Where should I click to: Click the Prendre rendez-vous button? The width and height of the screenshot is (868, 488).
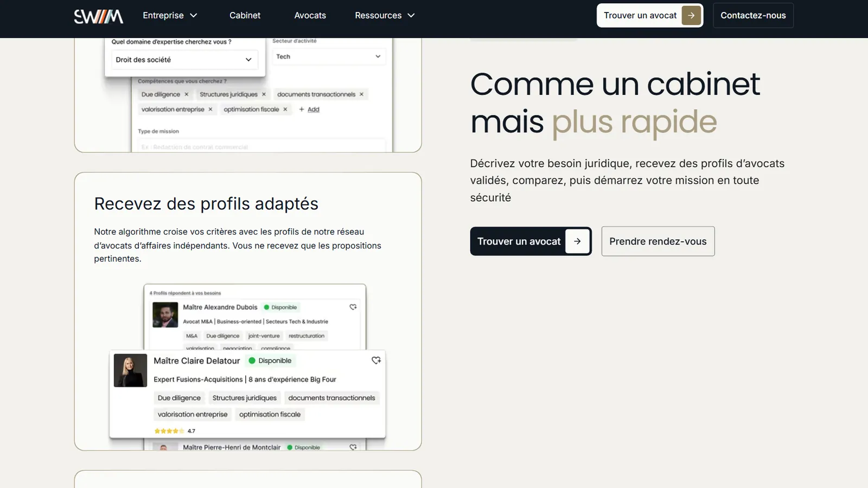pyautogui.click(x=658, y=241)
